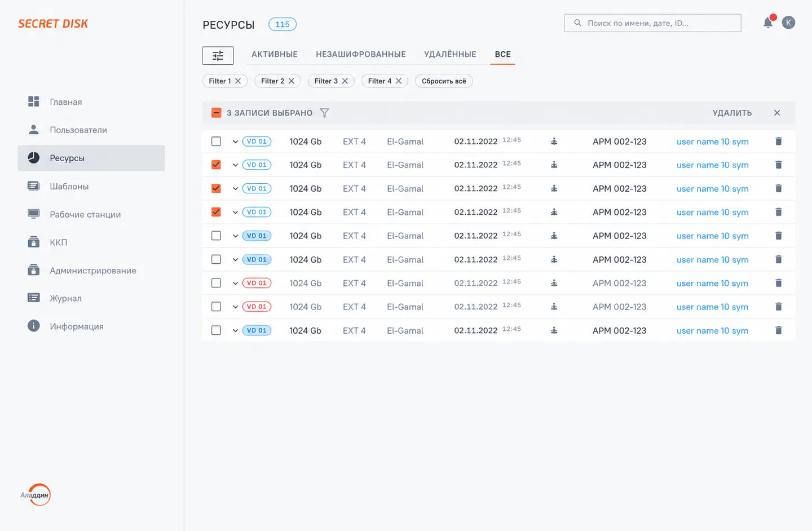Click the Пользователи person icon
Viewport: 812px width, 531px height.
click(x=34, y=130)
